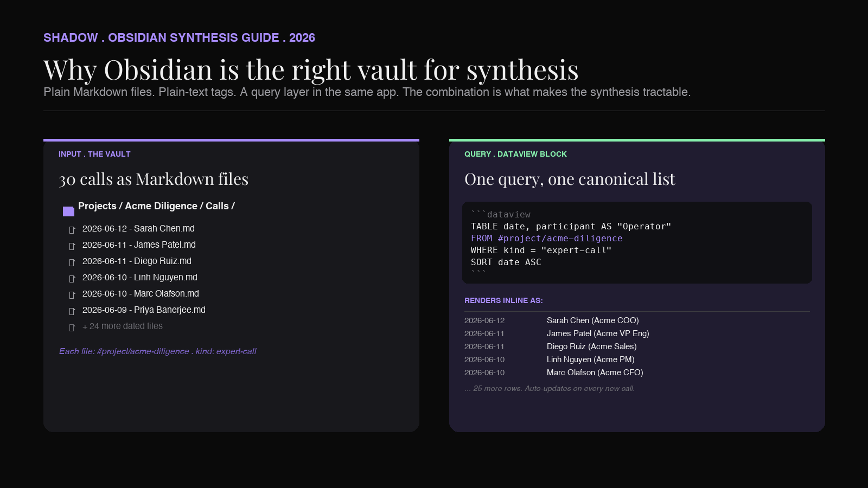868x488 pixels.
Task: Click file icon next to Priya Banerjee.md
Action: point(72,311)
